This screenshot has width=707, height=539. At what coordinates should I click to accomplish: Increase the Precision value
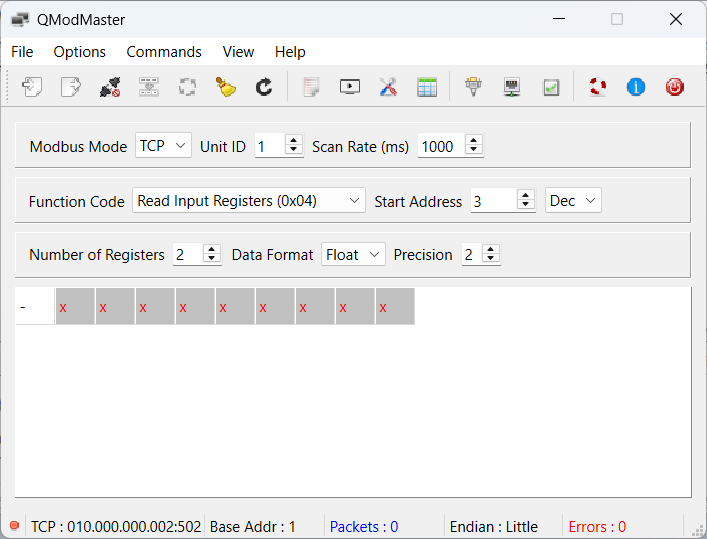[491, 249]
